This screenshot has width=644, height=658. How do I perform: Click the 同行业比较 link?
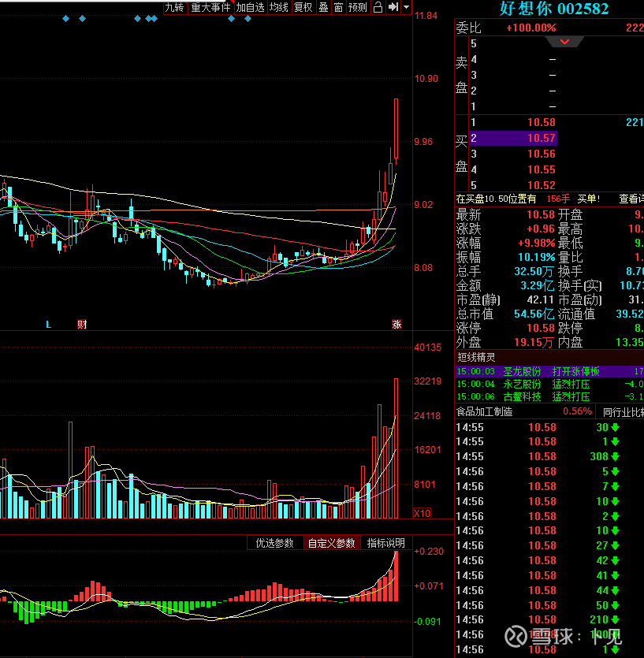click(623, 412)
